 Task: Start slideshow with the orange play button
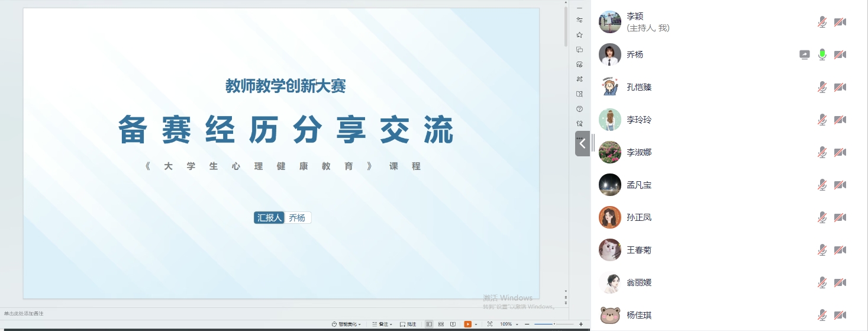click(467, 324)
